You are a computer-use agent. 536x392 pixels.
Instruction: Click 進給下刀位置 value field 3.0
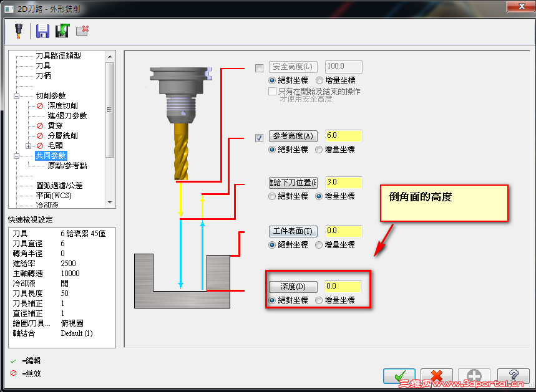[343, 183]
